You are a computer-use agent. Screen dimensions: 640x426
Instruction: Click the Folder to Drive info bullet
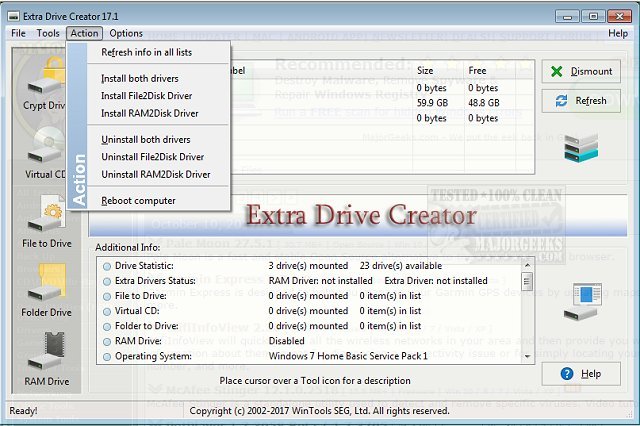tap(107, 327)
